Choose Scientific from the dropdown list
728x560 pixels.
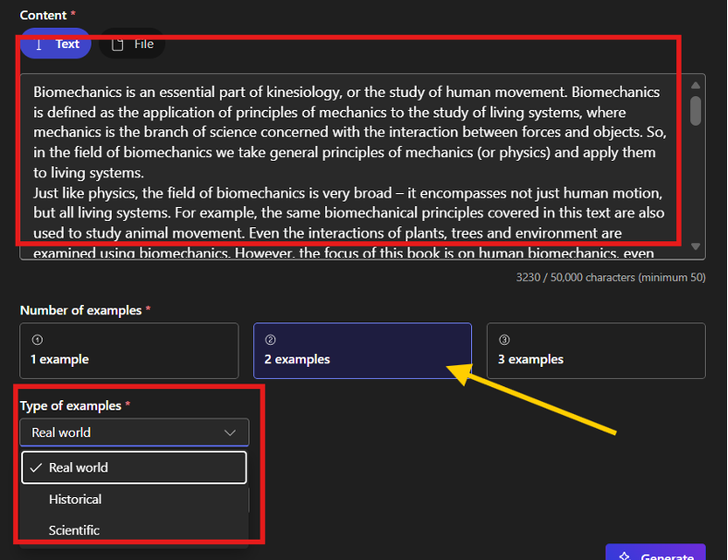click(x=134, y=530)
